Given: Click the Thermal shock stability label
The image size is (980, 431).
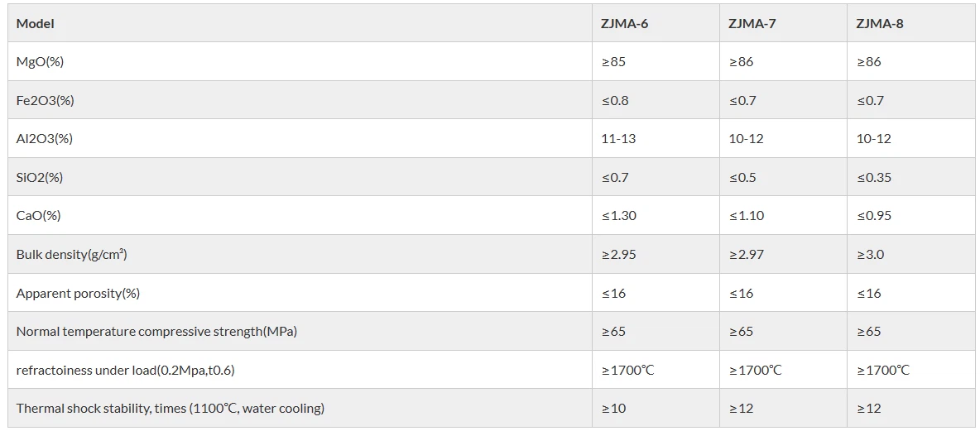Looking at the screenshot, I should pos(170,408).
